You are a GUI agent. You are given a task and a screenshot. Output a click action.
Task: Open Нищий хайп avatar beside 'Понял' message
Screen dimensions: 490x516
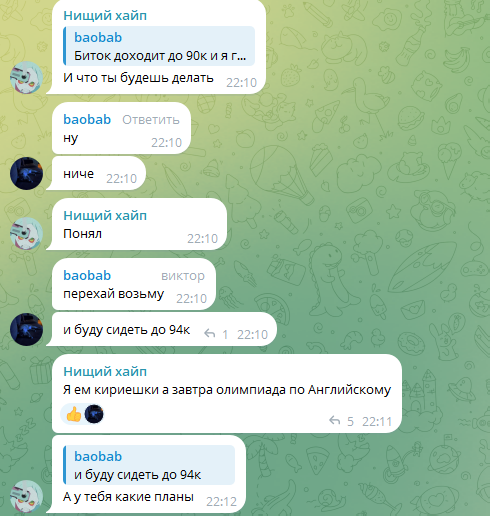(26, 233)
